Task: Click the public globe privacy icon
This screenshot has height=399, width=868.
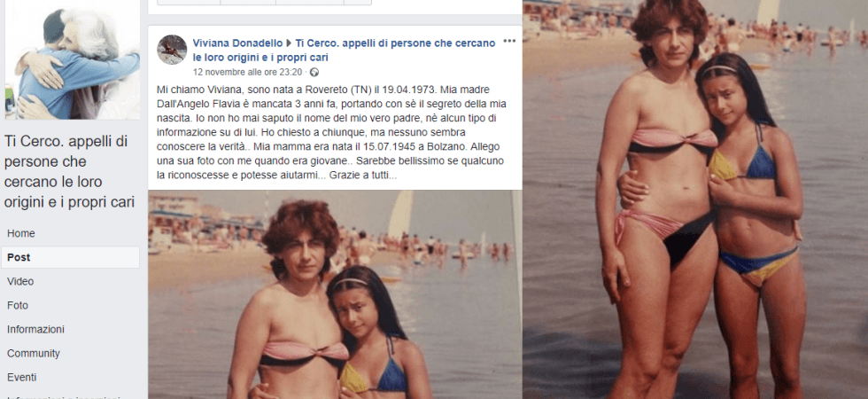Action: click(x=314, y=72)
